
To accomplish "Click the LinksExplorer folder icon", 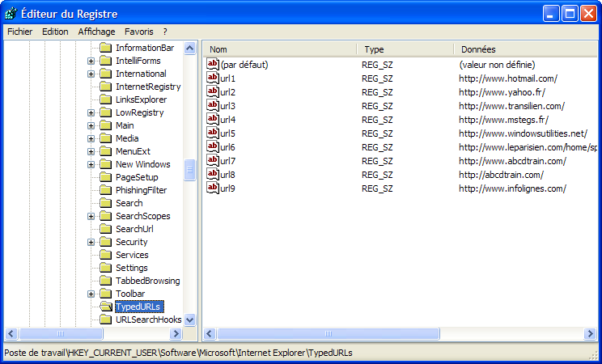I will pyautogui.click(x=105, y=99).
